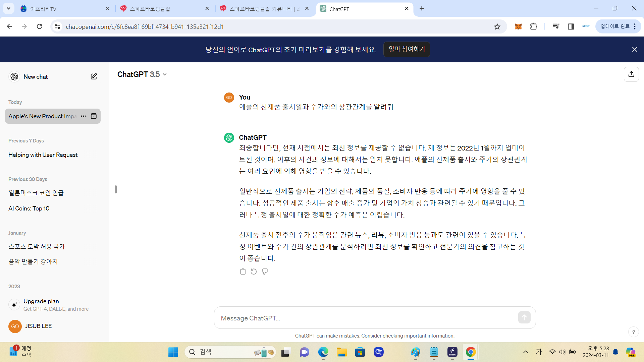Switch to 스파르타코딩클럽 커뮤니티 tab

point(264,9)
